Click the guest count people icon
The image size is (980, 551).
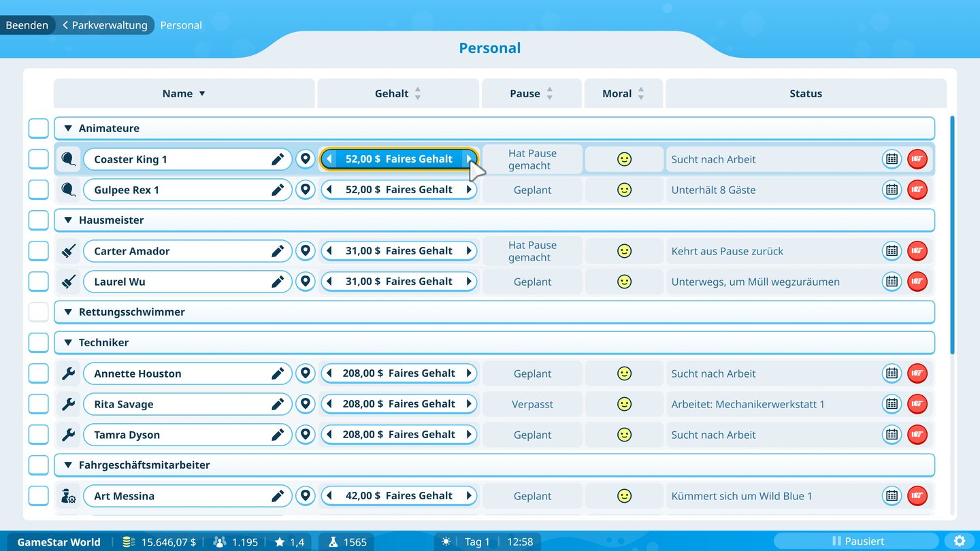220,542
